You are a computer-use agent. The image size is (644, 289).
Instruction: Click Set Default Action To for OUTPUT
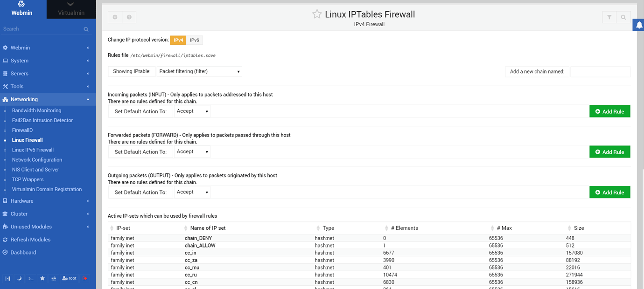click(x=140, y=192)
